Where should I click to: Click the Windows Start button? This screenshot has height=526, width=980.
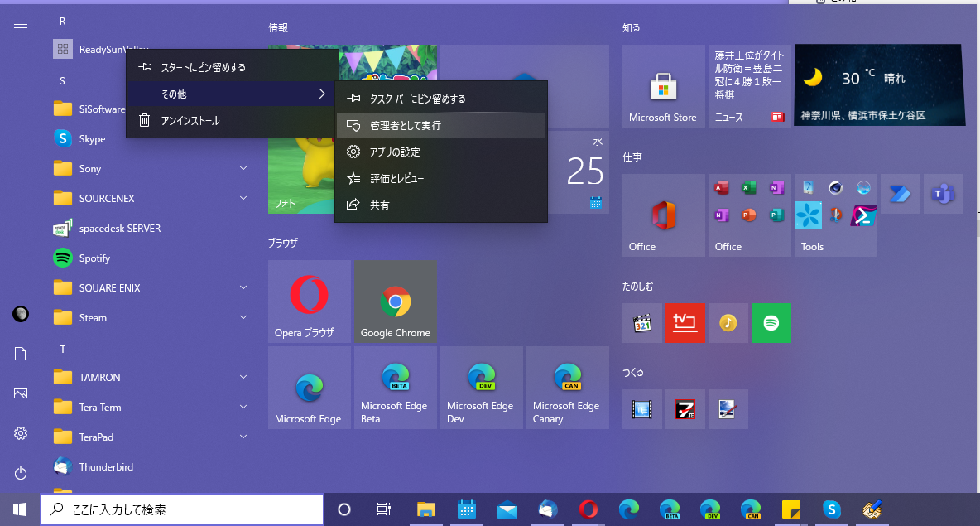pyautogui.click(x=20, y=509)
